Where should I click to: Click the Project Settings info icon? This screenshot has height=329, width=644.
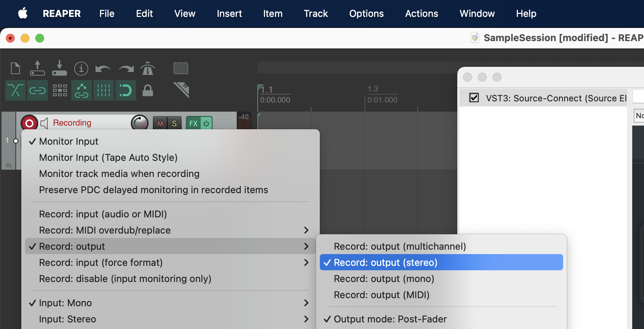[81, 68]
